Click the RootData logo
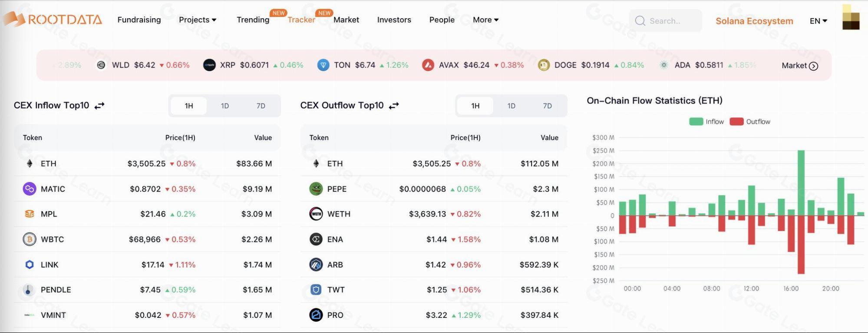 [53, 19]
